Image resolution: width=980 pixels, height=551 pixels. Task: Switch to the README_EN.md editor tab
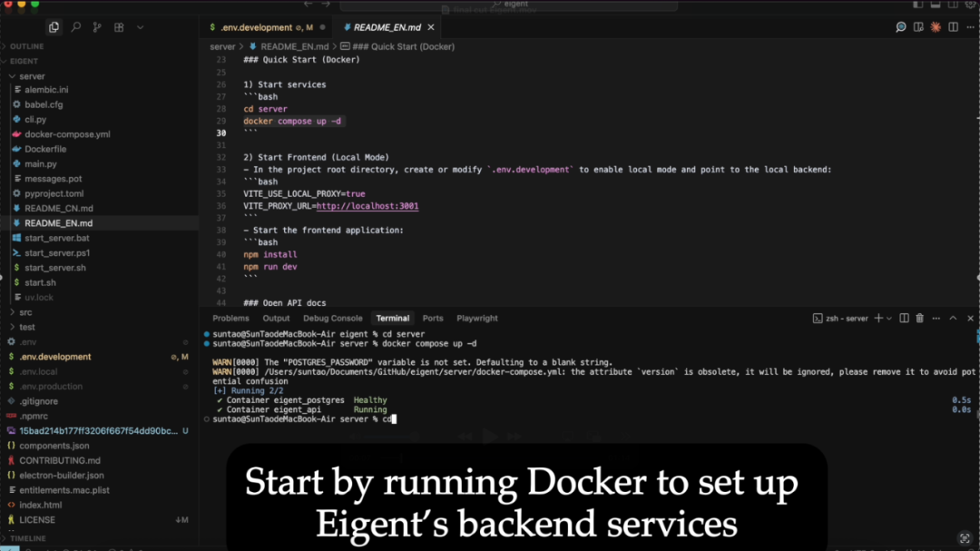387,27
